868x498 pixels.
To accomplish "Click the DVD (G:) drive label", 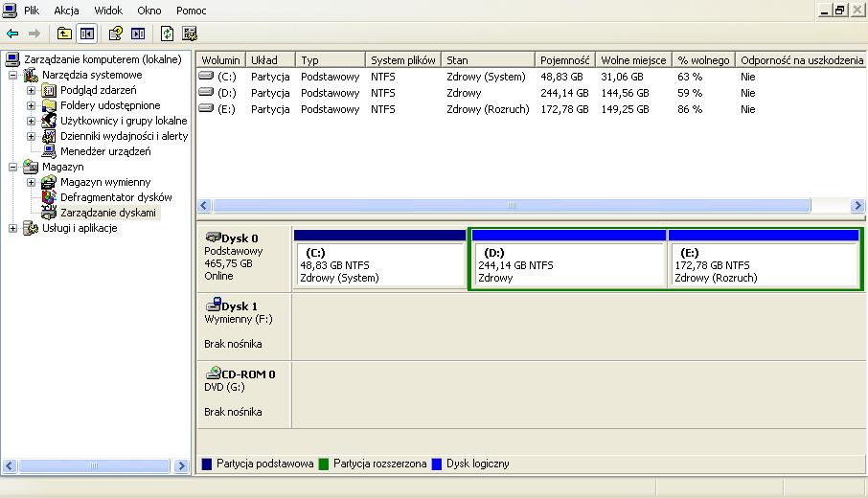I will coord(224,387).
